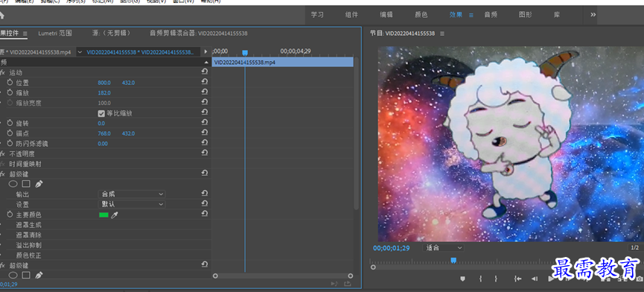Select VID20220414155538.mp4 clip bar in timeline

pyautogui.click(x=283, y=62)
